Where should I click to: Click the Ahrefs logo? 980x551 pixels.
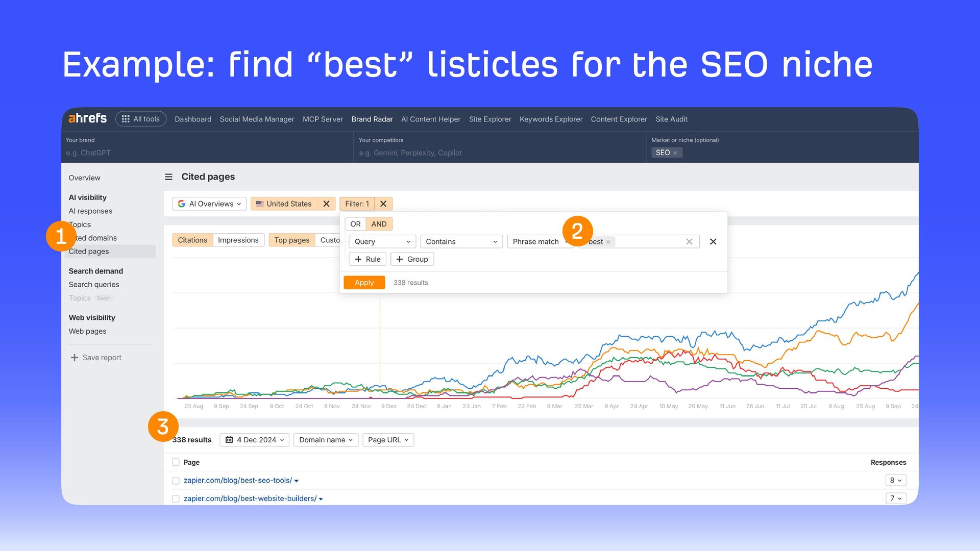click(87, 118)
